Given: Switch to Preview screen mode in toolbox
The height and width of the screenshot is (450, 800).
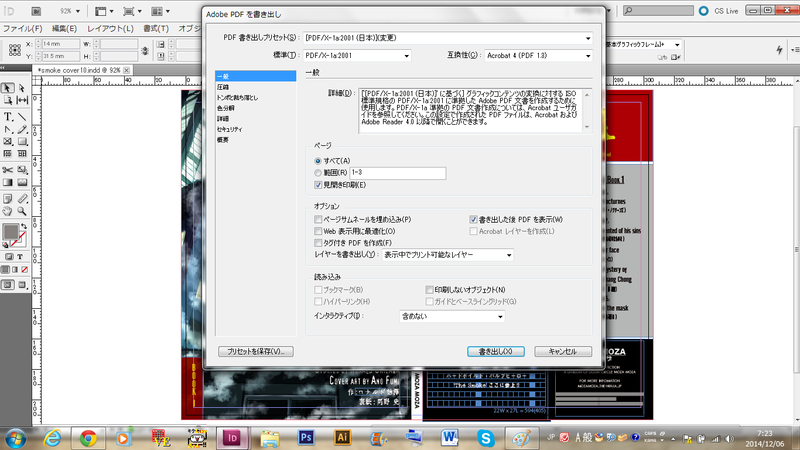Looking at the screenshot, I should click(x=22, y=285).
